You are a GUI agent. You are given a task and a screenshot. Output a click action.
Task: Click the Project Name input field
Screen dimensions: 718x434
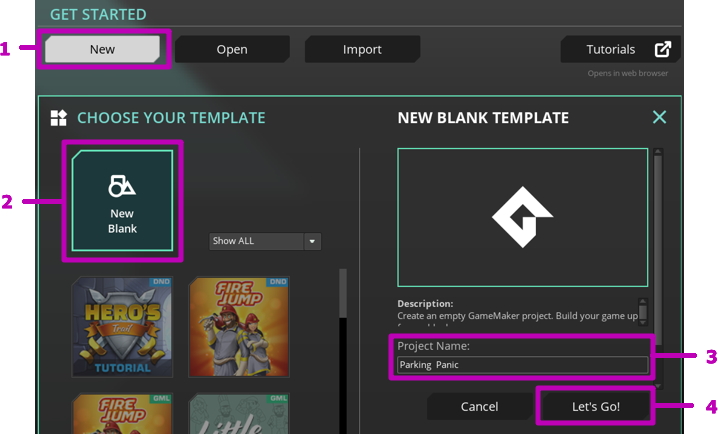(x=522, y=365)
